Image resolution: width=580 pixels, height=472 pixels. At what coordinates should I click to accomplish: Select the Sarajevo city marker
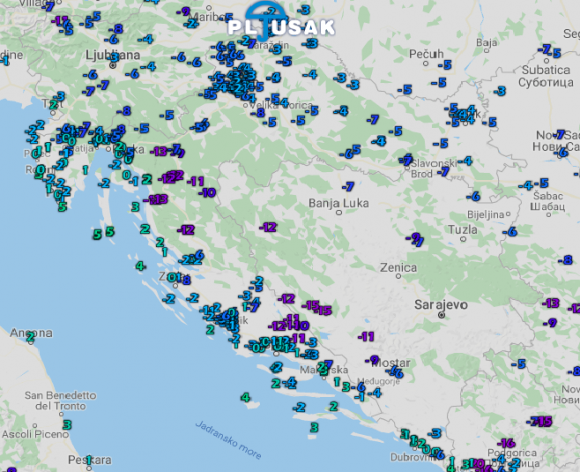pyautogui.click(x=441, y=315)
